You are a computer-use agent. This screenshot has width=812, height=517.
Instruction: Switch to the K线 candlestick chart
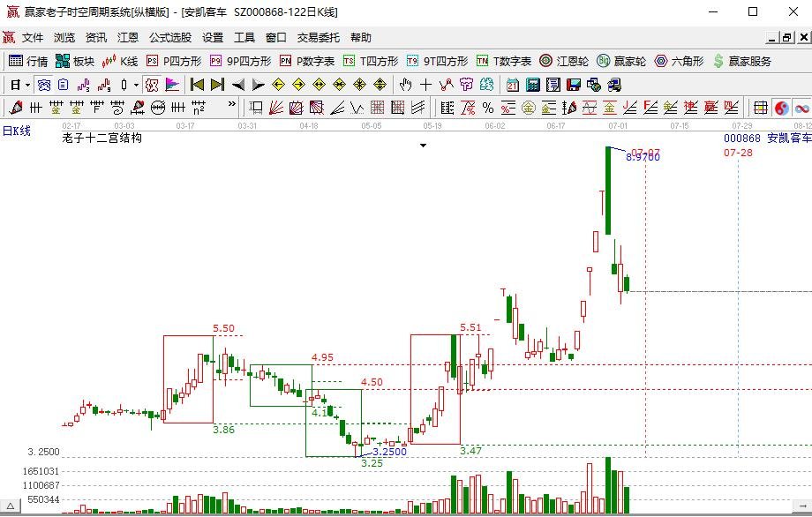click(x=120, y=61)
